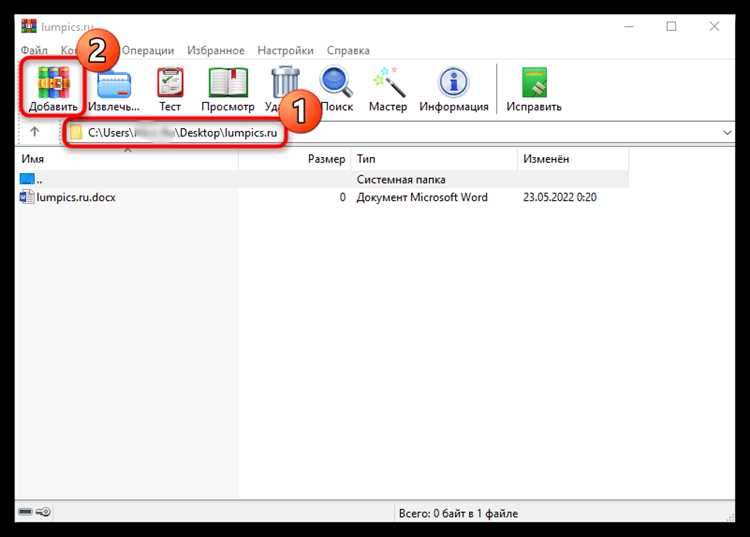Open the Операции menu

[x=148, y=50]
